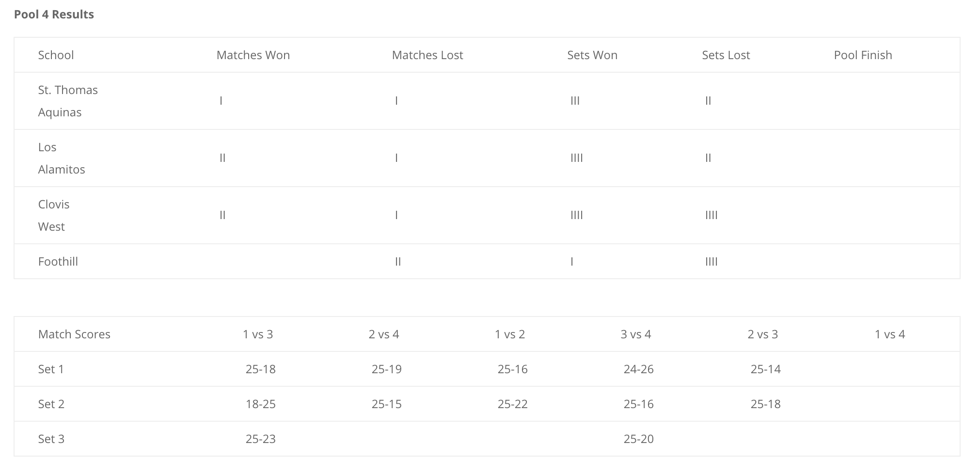The width and height of the screenshot is (980, 475).
Task: Select the 2 vs 4 match column
Action: [x=384, y=334]
